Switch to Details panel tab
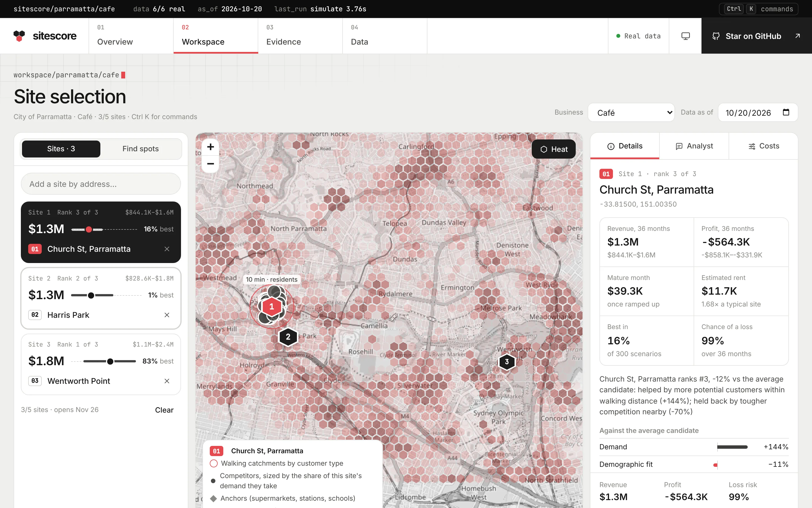Image resolution: width=812 pixels, height=508 pixels. click(x=625, y=146)
